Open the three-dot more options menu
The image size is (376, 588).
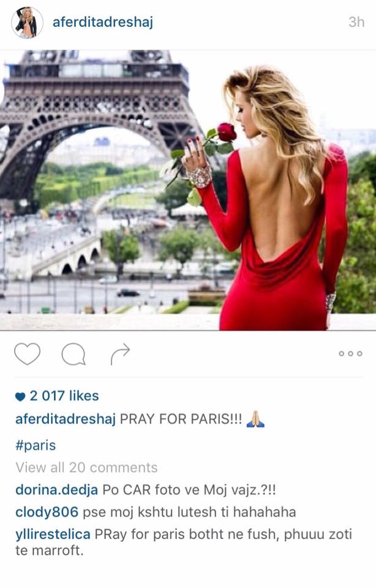[350, 354]
